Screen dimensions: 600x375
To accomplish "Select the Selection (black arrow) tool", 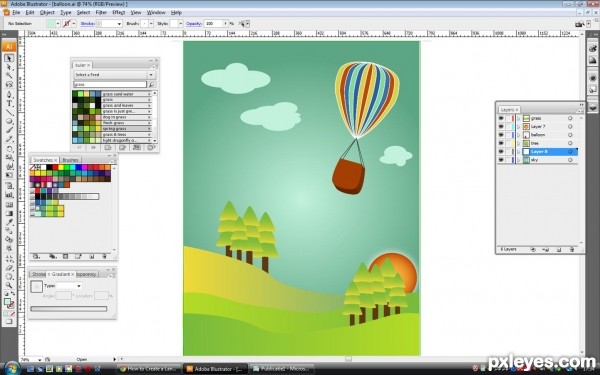I will pos(9,58).
